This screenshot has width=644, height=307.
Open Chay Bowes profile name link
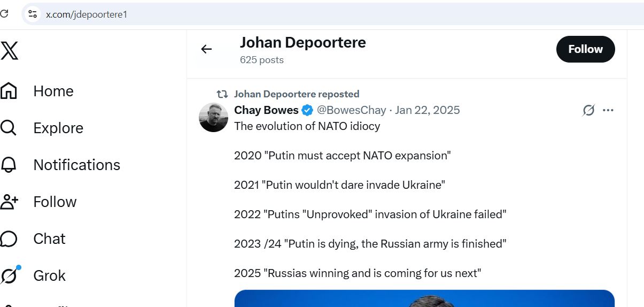[266, 110]
